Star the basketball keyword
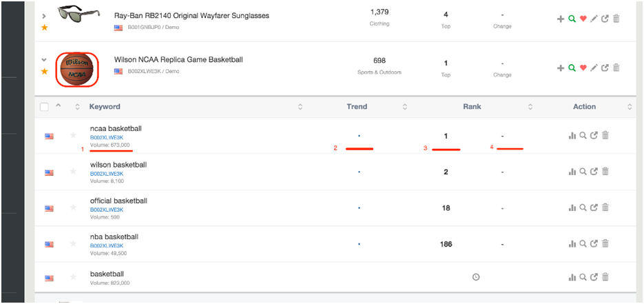Viewport: 644px width, 304px height. tap(73, 277)
